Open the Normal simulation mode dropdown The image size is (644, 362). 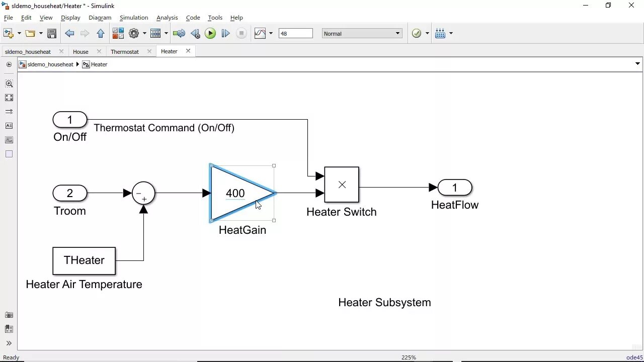pos(362,33)
